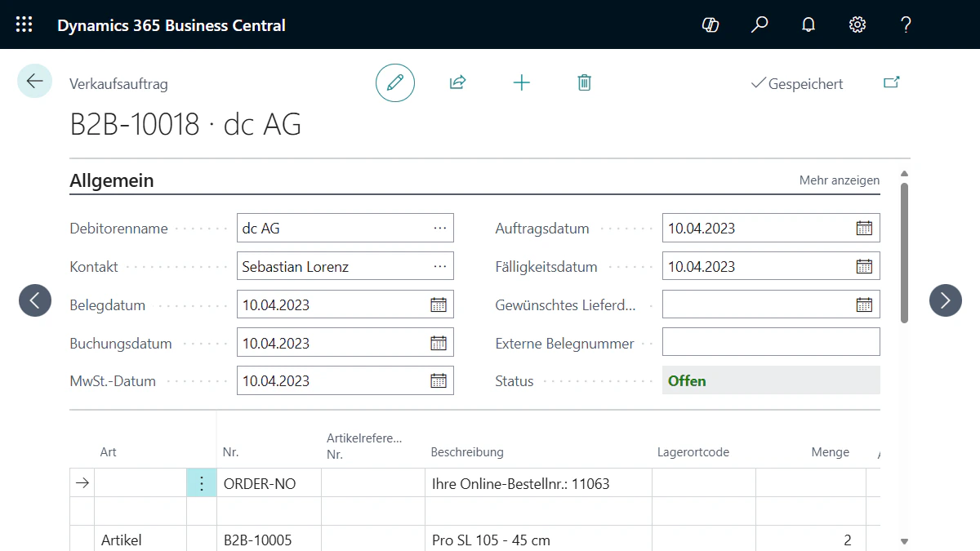
Task: Click the Status field Offen
Action: pos(771,380)
